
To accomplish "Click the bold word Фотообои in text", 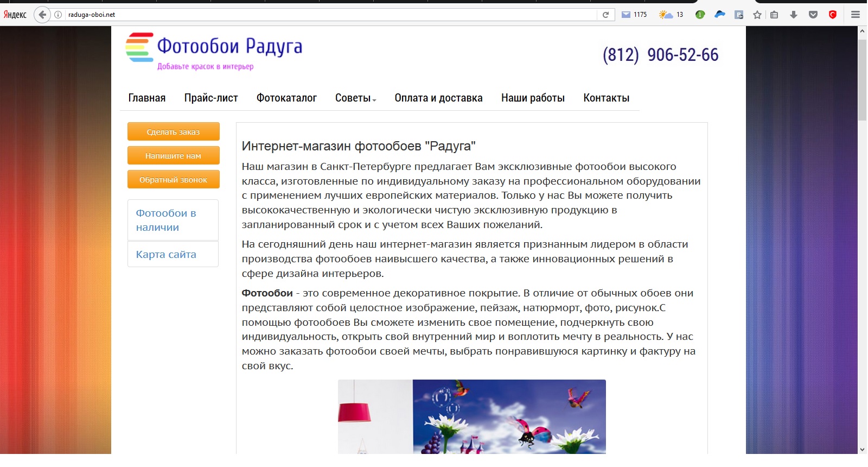I will coord(267,293).
